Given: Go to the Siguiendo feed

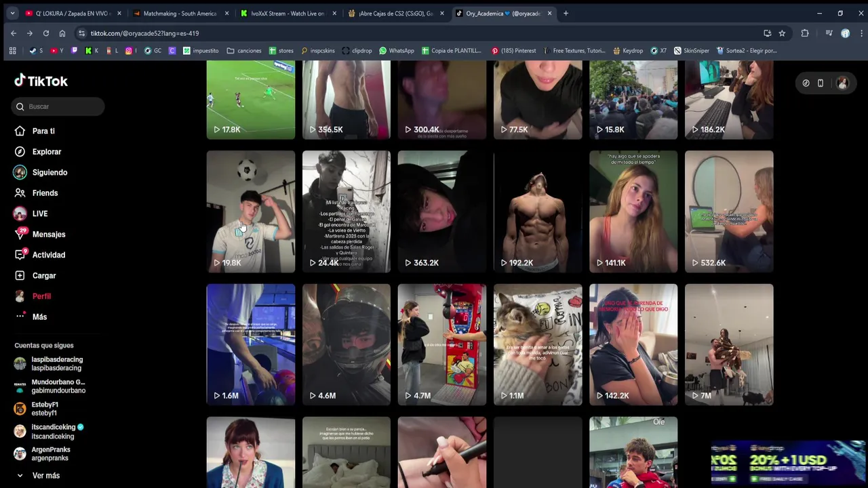Looking at the screenshot, I should click(50, 172).
